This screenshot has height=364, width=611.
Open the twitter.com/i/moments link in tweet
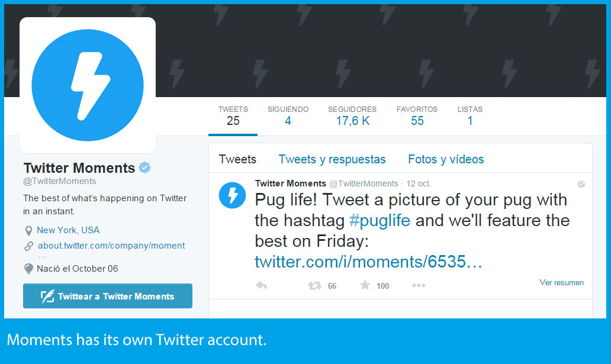click(x=368, y=262)
